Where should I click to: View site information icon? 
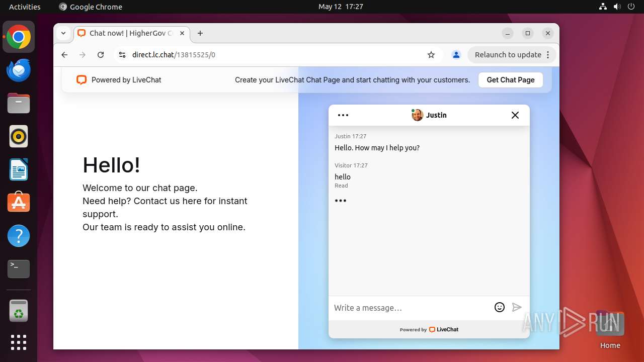click(x=122, y=55)
